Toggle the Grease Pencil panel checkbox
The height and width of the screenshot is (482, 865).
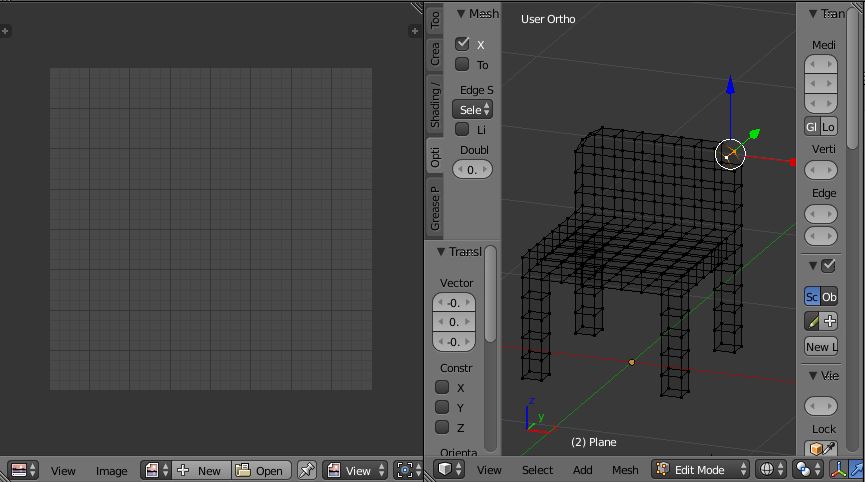click(828, 266)
